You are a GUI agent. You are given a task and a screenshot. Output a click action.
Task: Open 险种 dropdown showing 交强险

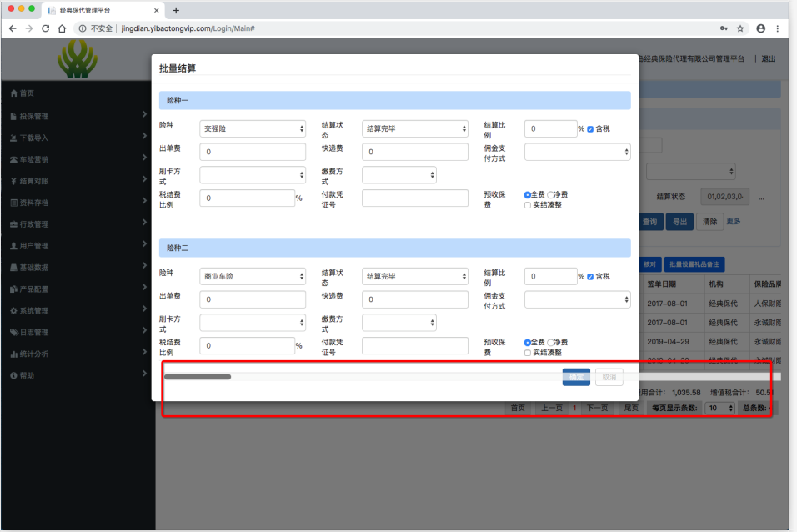[x=253, y=128]
